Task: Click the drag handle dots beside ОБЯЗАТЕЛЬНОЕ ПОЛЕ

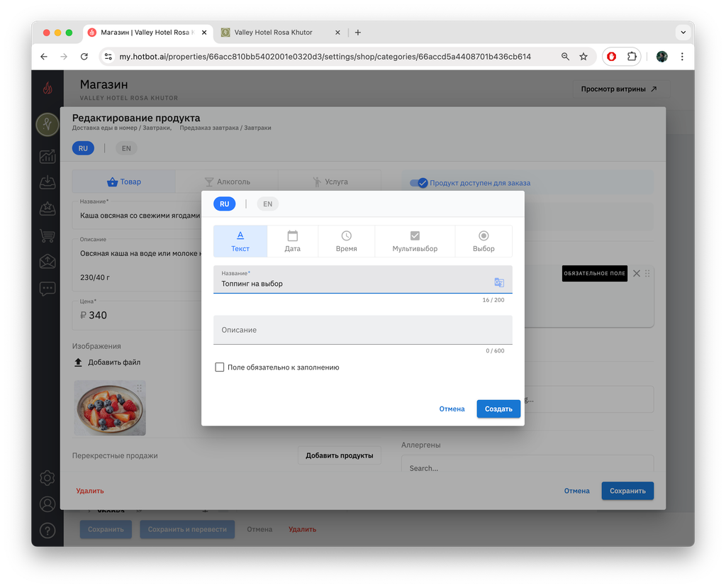Action: pyautogui.click(x=647, y=273)
